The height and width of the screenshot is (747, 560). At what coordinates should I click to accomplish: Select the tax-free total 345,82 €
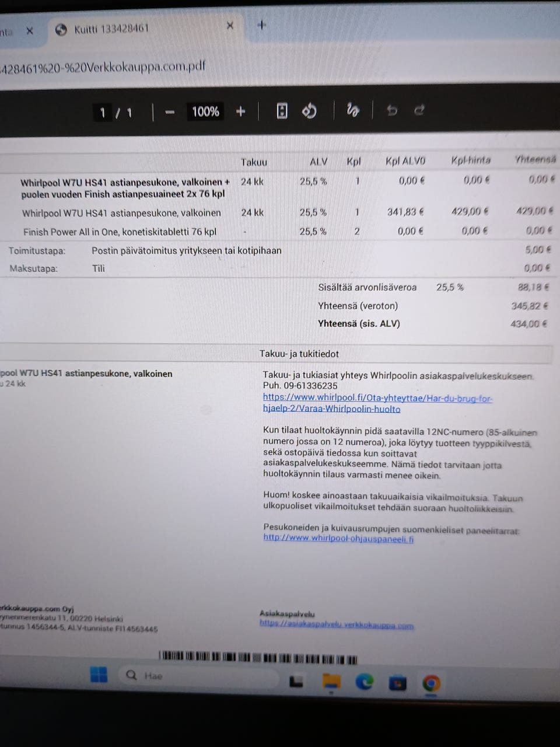[x=529, y=305]
